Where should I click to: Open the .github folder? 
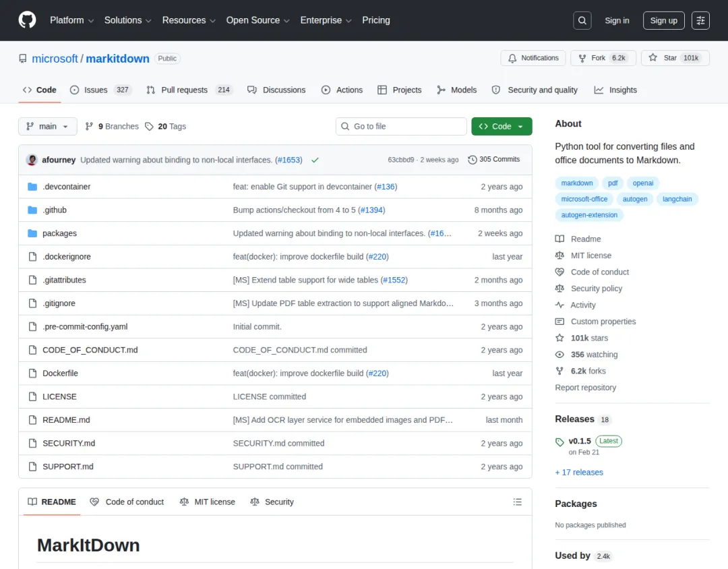(55, 210)
